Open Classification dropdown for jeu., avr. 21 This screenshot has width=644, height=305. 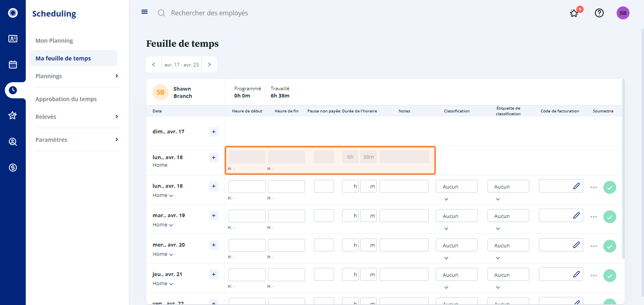(x=456, y=274)
